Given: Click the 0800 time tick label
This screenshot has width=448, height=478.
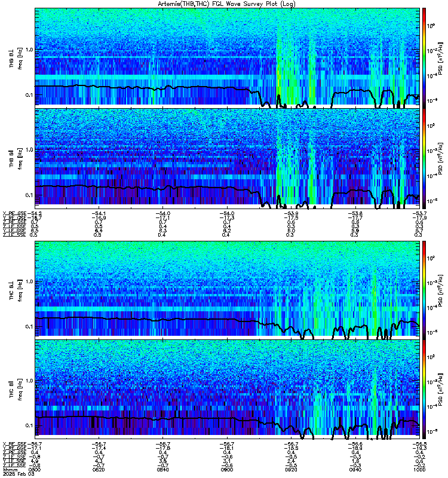Looking at the screenshot, I should click(x=35, y=470).
